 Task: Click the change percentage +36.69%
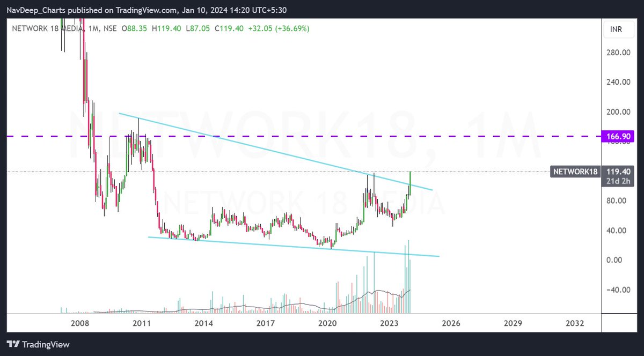pyautogui.click(x=293, y=28)
